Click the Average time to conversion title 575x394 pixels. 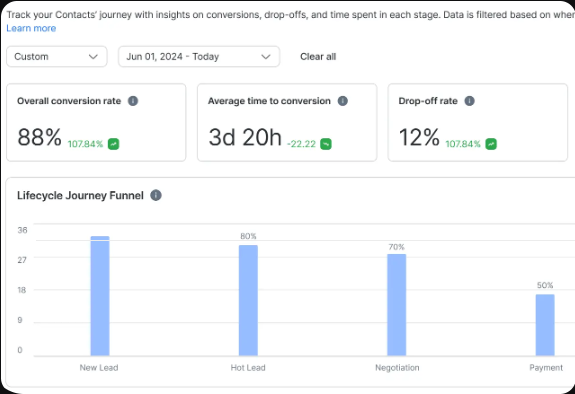pyautogui.click(x=269, y=101)
